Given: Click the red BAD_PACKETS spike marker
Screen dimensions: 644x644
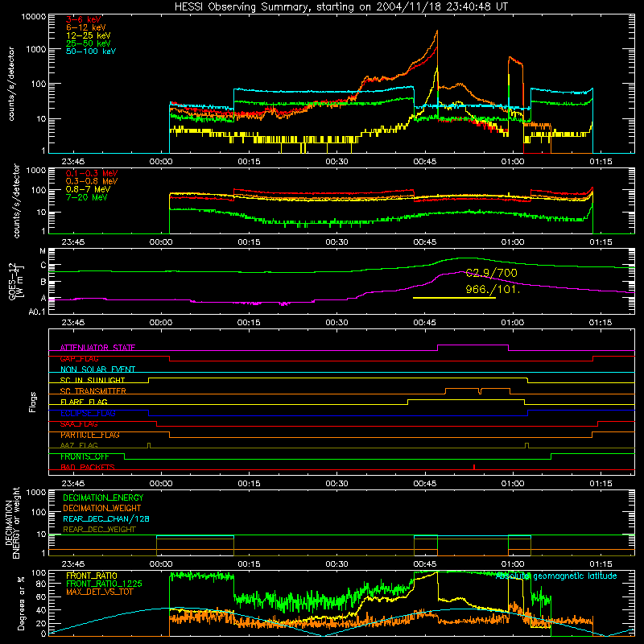Looking at the screenshot, I should (x=474, y=467).
